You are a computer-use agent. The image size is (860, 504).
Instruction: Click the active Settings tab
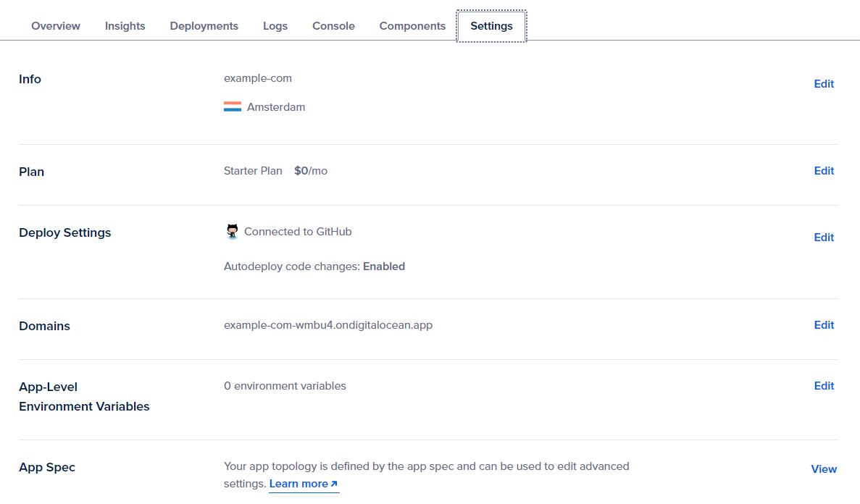click(x=491, y=26)
